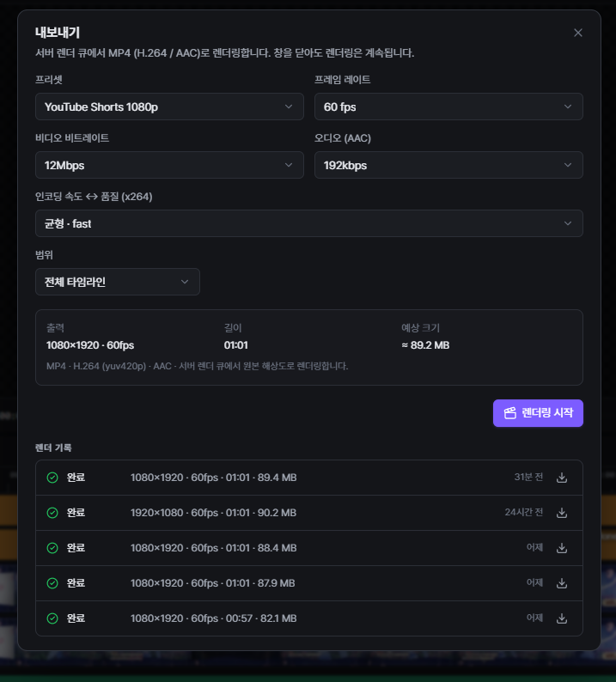Open the 프레임 레이트 60 fps dropdown
The width and height of the screenshot is (616, 682).
coord(448,107)
